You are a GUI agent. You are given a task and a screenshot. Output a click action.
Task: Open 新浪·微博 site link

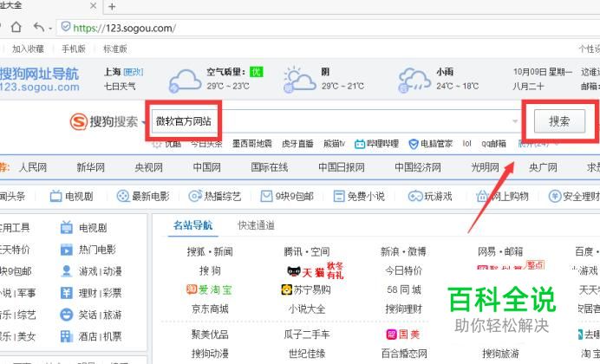coord(403,251)
